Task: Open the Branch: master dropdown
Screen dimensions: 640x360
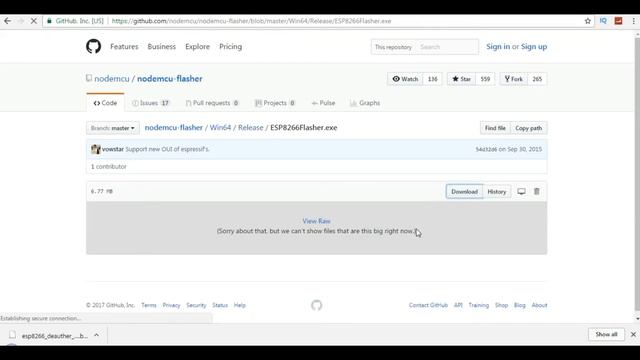Action: tap(113, 128)
